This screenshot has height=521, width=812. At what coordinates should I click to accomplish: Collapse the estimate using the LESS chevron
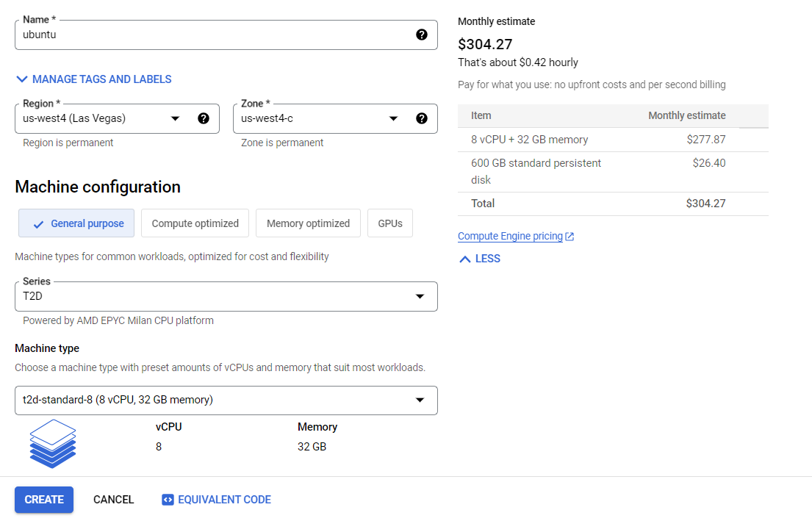[465, 259]
